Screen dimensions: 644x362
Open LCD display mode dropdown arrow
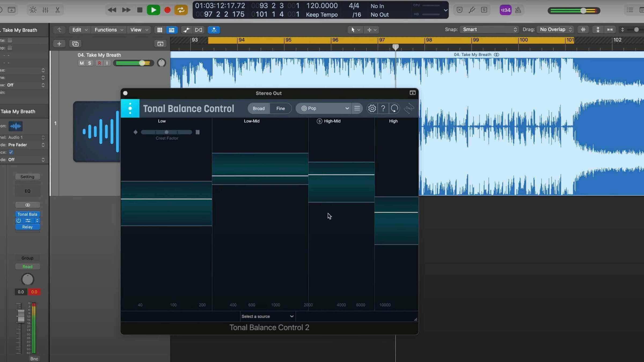pyautogui.click(x=445, y=10)
